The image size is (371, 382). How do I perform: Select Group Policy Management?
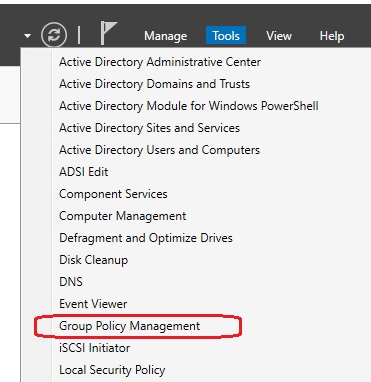[x=129, y=326]
